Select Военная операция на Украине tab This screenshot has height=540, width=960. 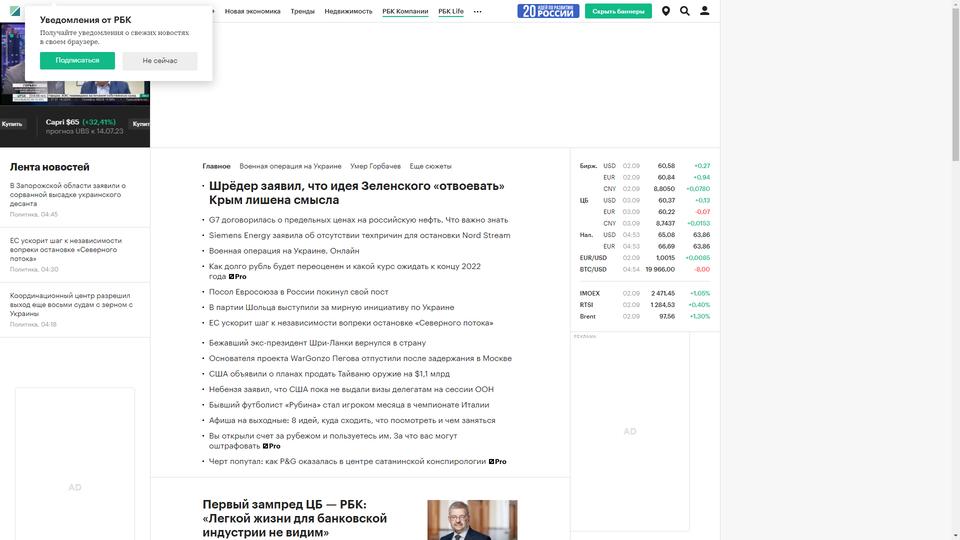coord(290,166)
